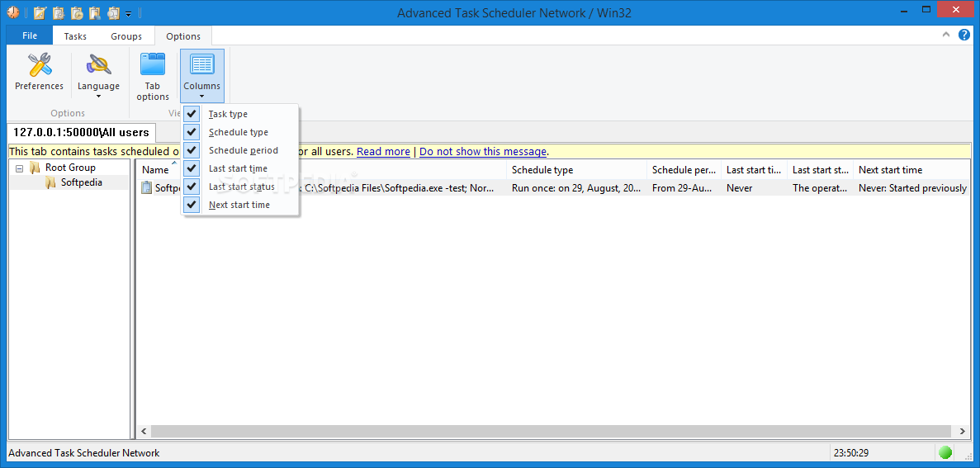This screenshot has width=980, height=468.
Task: Click the Softpedia task clipboard icon
Action: [146, 187]
